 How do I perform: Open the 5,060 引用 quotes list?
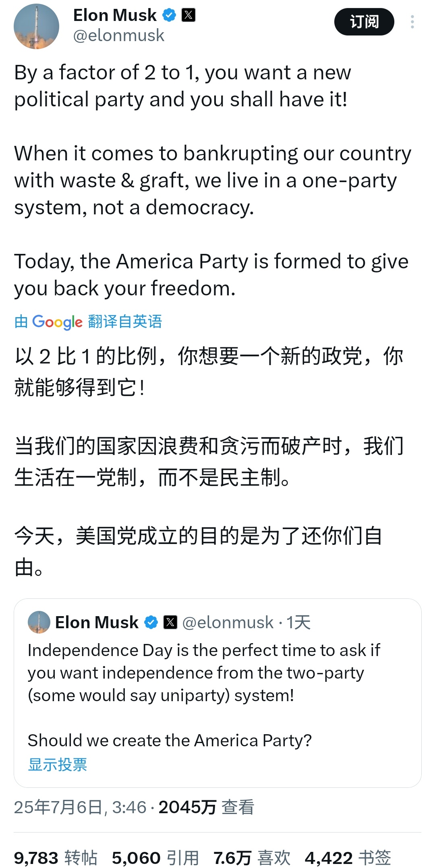(x=155, y=858)
